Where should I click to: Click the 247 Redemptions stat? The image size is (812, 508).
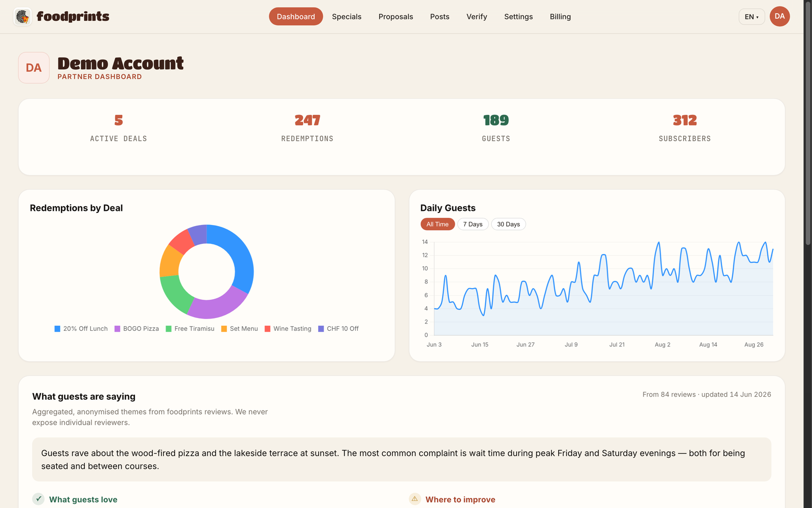pos(308,128)
